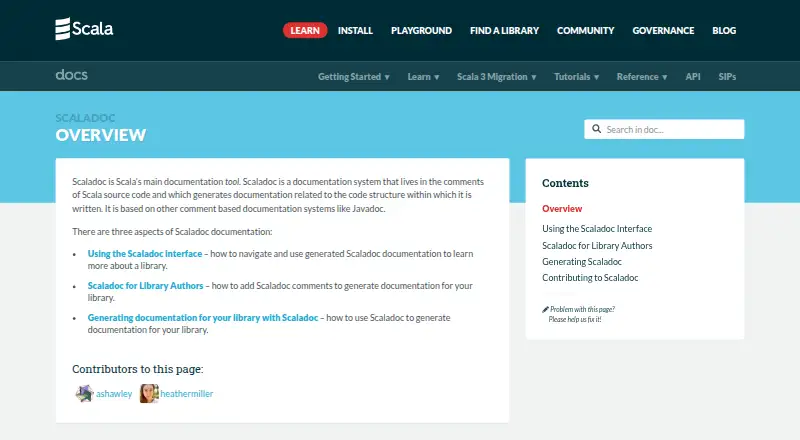Screen dimensions: 800x440
Task: Click the API docs link
Action: click(x=693, y=77)
